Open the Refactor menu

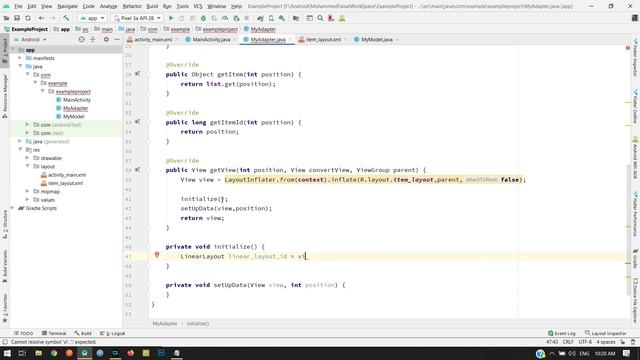tap(132, 6)
